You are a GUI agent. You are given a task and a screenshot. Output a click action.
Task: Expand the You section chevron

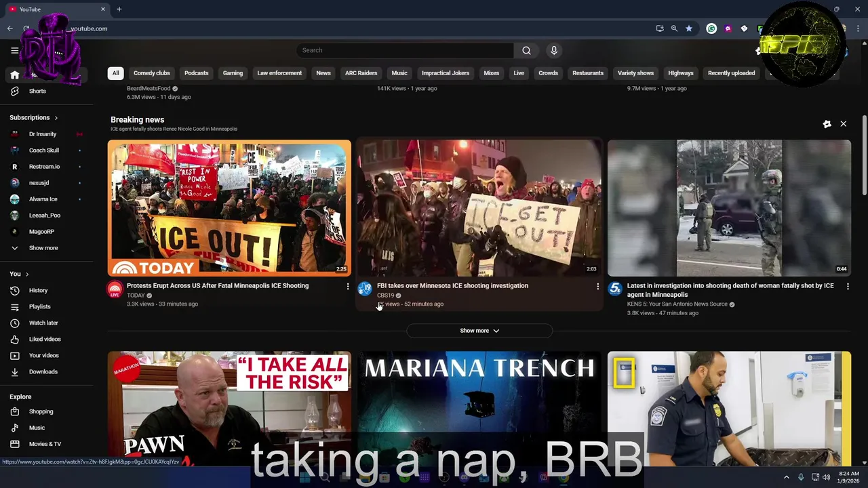coord(27,274)
